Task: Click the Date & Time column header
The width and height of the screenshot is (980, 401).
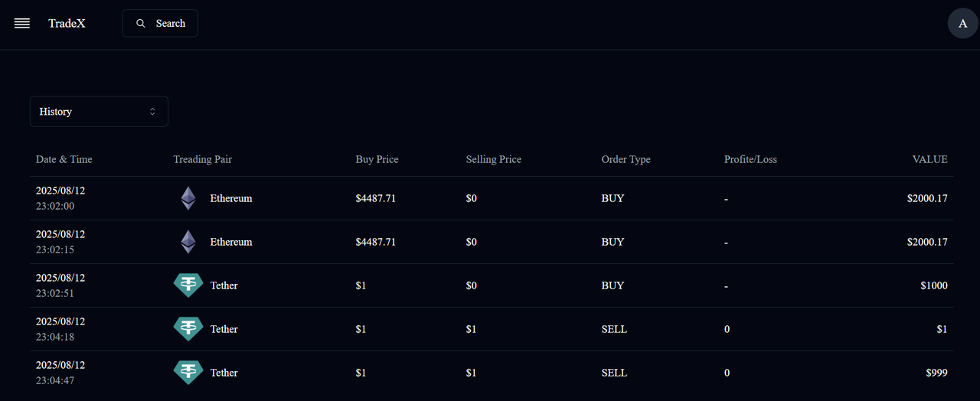Action: point(64,159)
